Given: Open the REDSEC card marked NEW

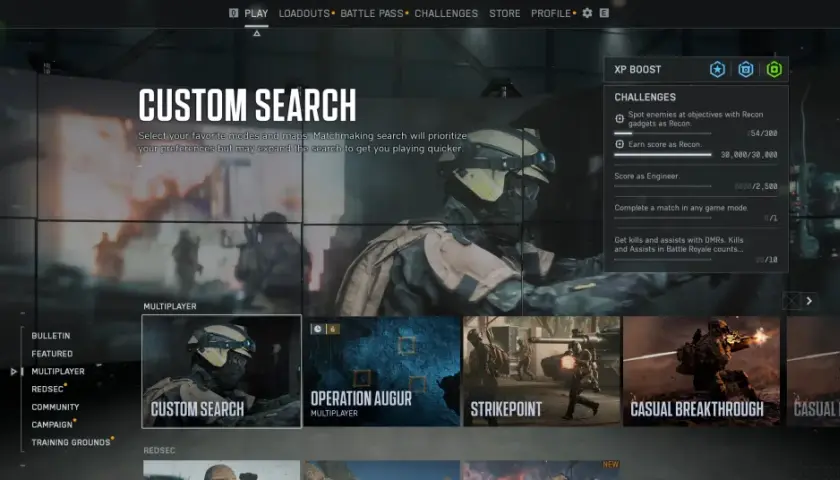Looking at the screenshot, I should [542, 470].
